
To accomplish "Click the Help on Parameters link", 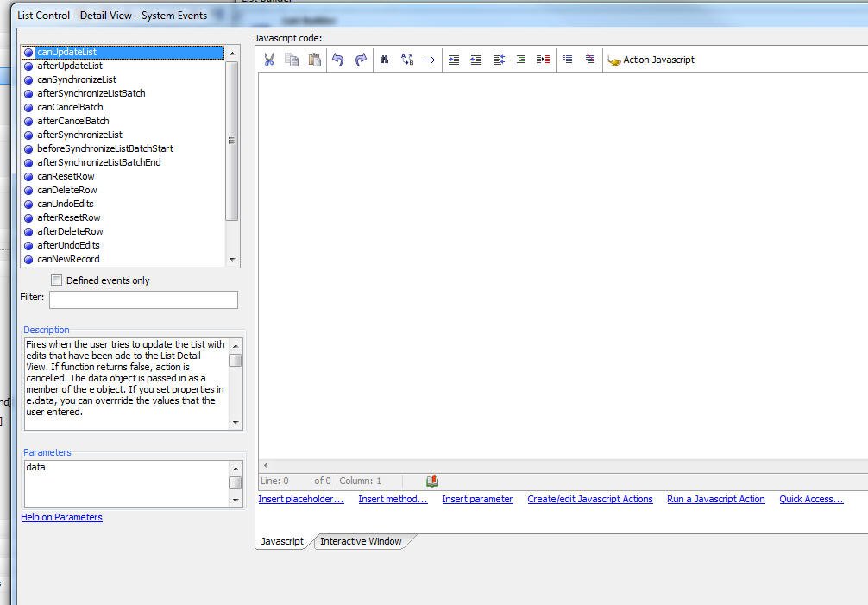I will click(61, 517).
